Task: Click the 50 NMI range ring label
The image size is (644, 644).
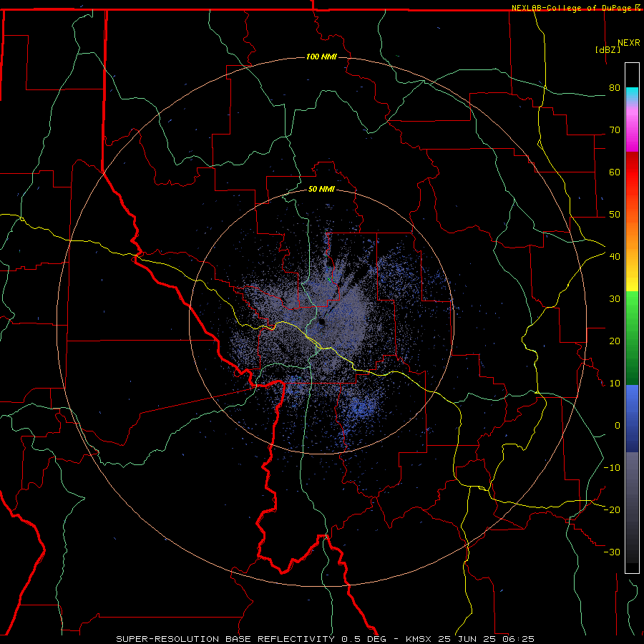Action: tap(321, 189)
